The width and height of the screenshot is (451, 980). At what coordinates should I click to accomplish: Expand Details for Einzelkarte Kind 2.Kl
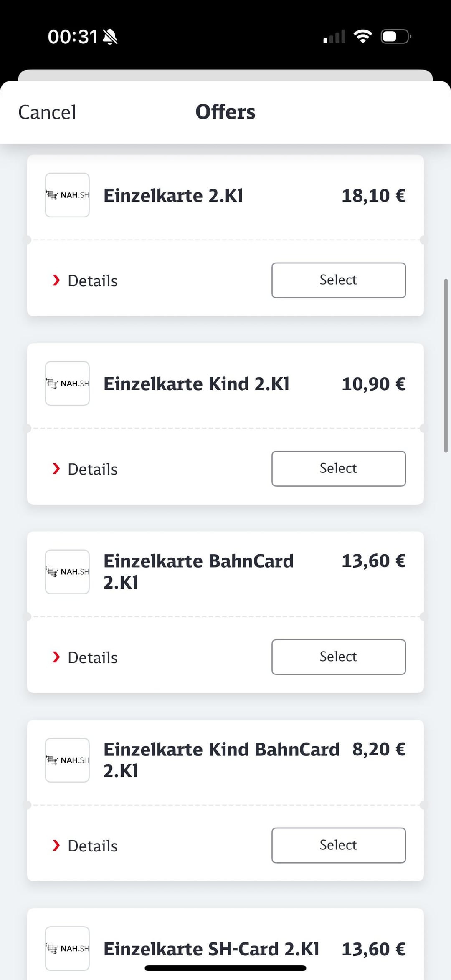tap(85, 469)
